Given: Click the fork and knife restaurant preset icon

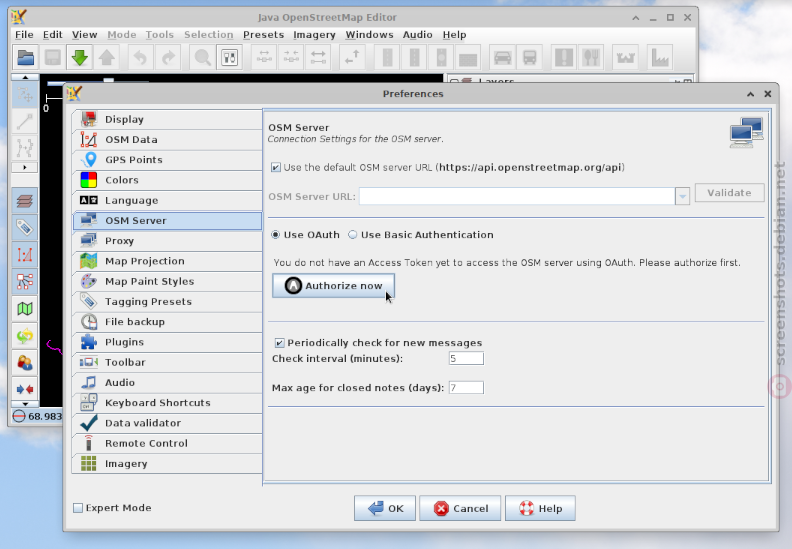Looking at the screenshot, I should [591, 58].
